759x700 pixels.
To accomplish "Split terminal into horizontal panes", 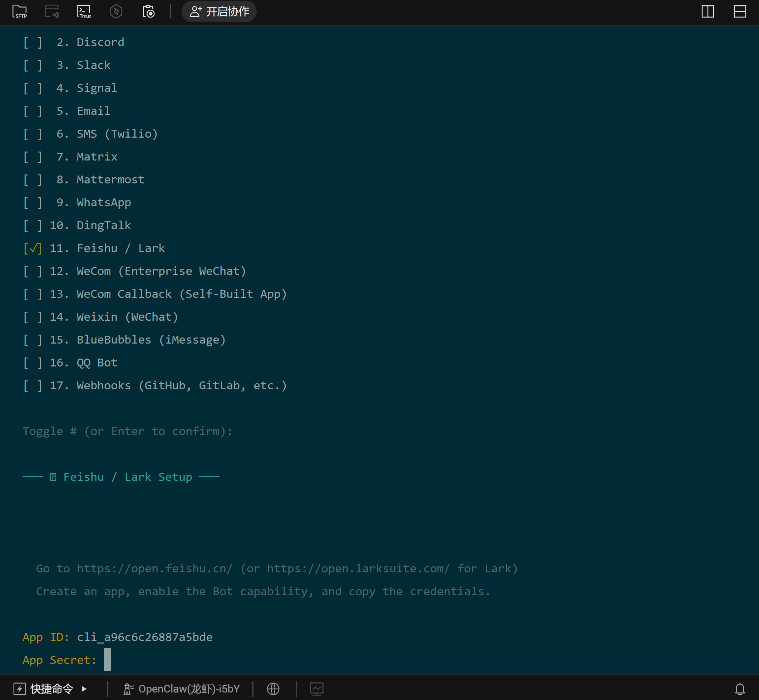I will click(740, 11).
